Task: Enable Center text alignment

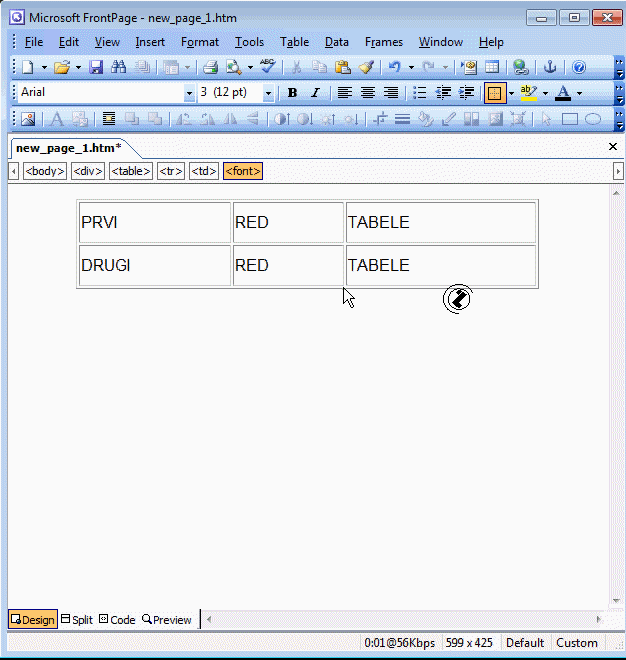Action: [x=367, y=93]
